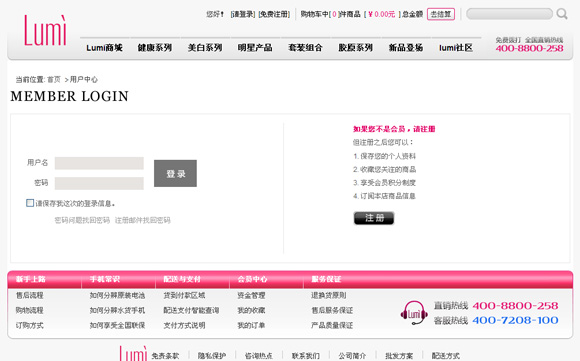580x361 pixels.
Task: Open the 货到付款区域 link
Action: 184,296
